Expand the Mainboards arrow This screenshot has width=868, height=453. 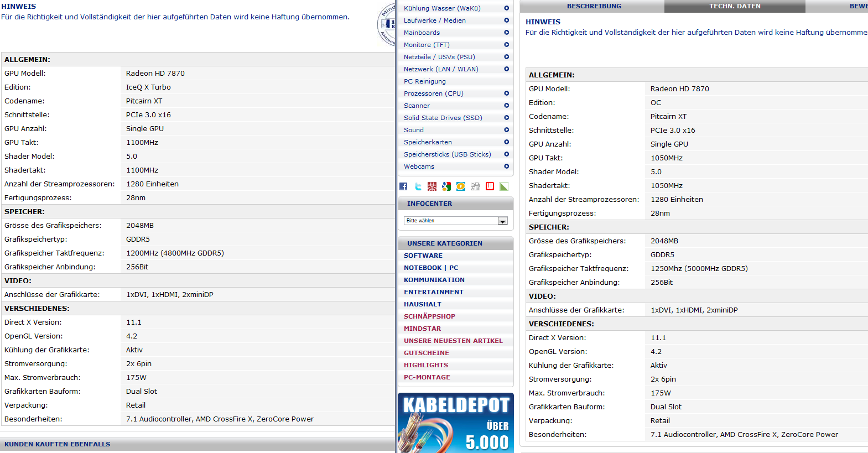(506, 33)
